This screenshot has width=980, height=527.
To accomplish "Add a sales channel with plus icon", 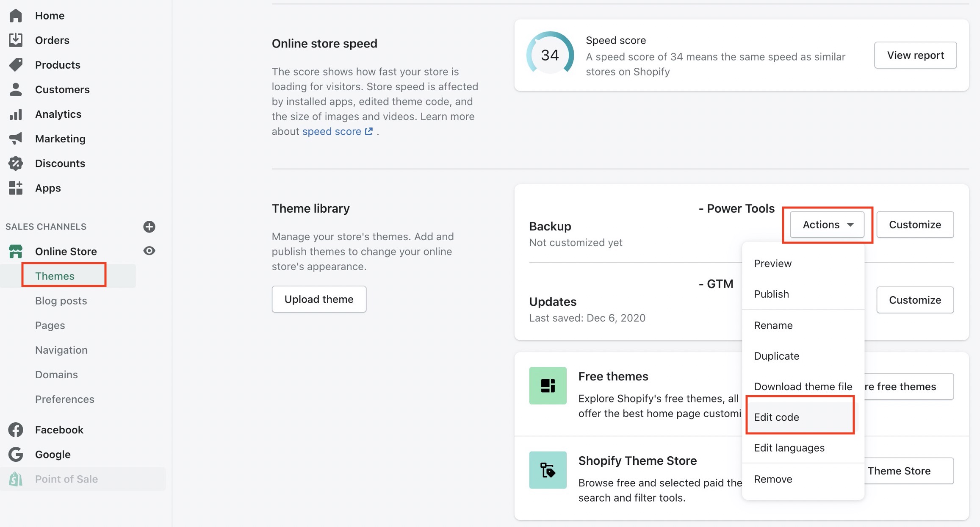I will tap(149, 227).
